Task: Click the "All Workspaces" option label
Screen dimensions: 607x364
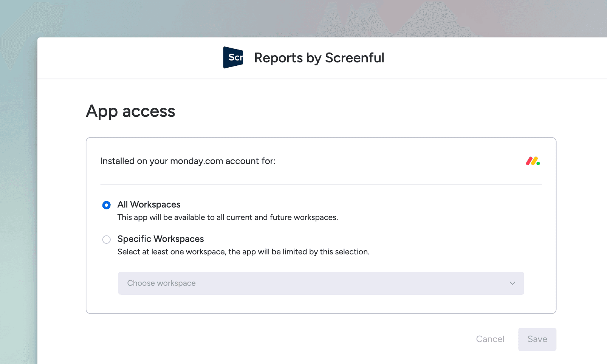Action: tap(149, 204)
